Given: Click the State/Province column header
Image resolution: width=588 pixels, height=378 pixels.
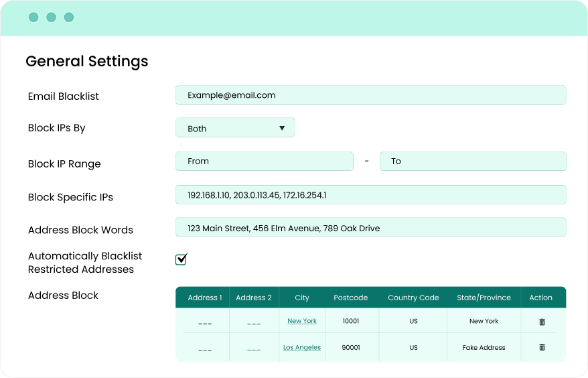Looking at the screenshot, I should [x=484, y=298].
